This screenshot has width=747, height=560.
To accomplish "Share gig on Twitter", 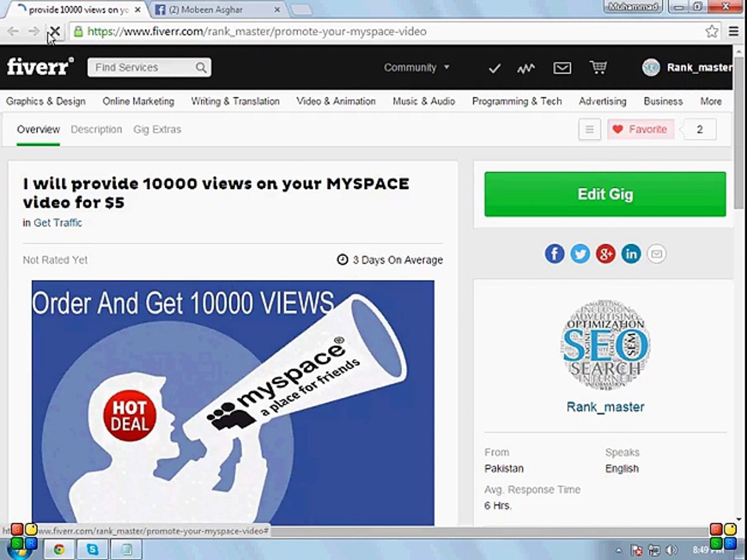I will (x=580, y=254).
